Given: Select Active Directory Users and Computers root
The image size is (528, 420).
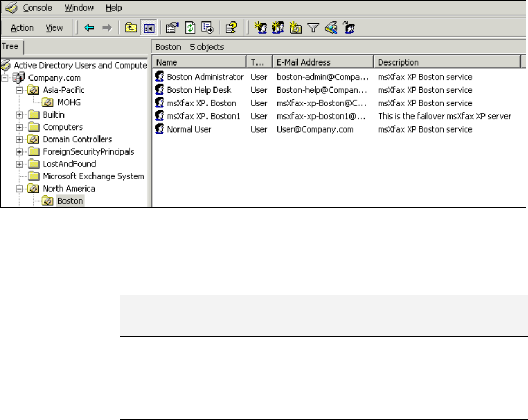Looking at the screenshot, I should pos(80,65).
